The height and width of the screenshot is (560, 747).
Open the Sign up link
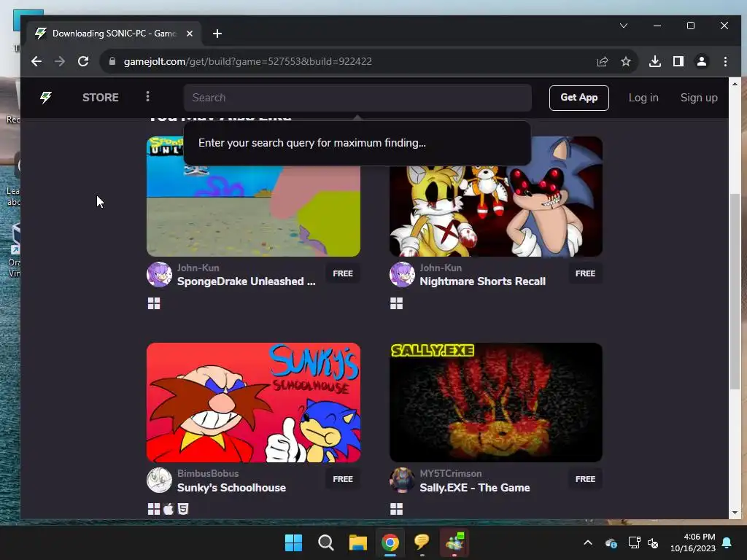point(699,98)
